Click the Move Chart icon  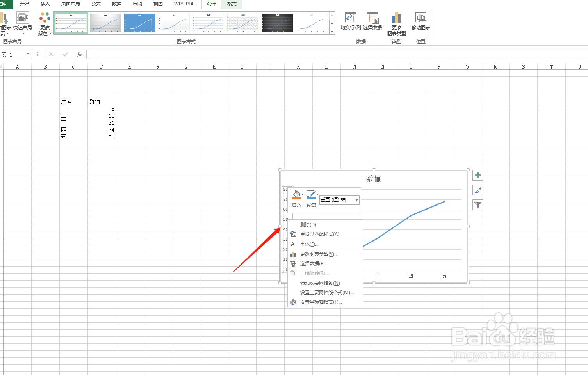(x=421, y=18)
